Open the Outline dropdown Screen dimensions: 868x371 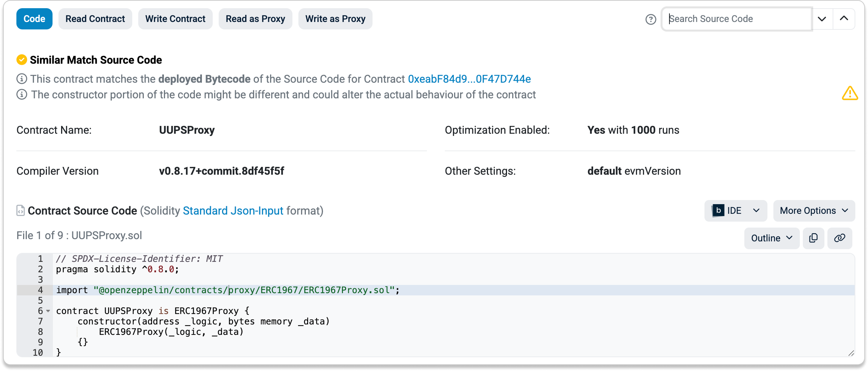click(772, 238)
